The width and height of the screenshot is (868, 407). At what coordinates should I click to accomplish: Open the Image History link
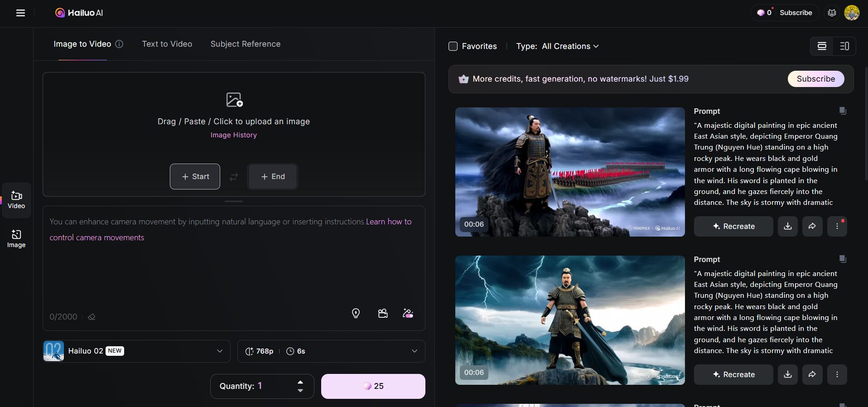point(233,135)
